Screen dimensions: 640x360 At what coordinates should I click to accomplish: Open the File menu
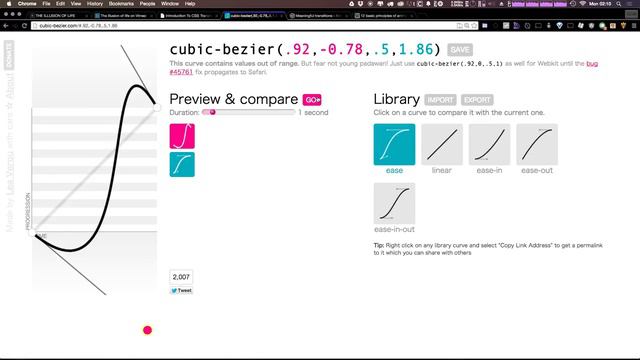coord(46,4)
